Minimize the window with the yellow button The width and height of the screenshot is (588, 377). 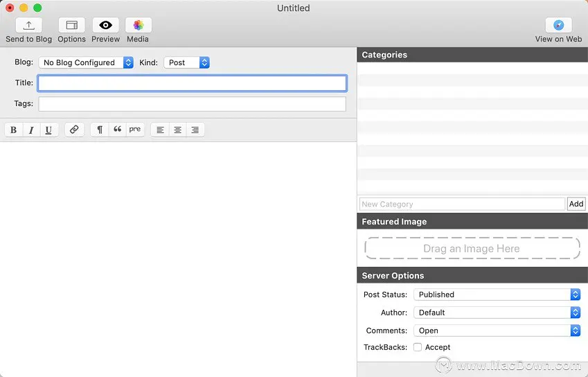click(24, 8)
